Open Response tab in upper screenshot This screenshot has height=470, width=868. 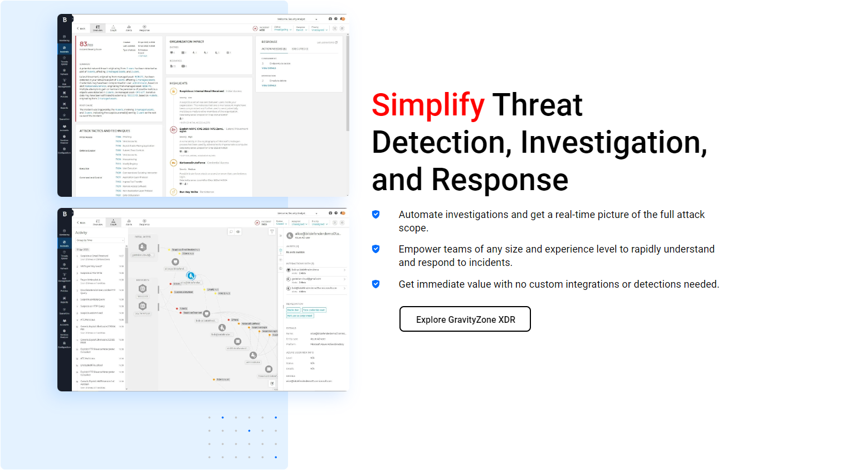click(144, 28)
